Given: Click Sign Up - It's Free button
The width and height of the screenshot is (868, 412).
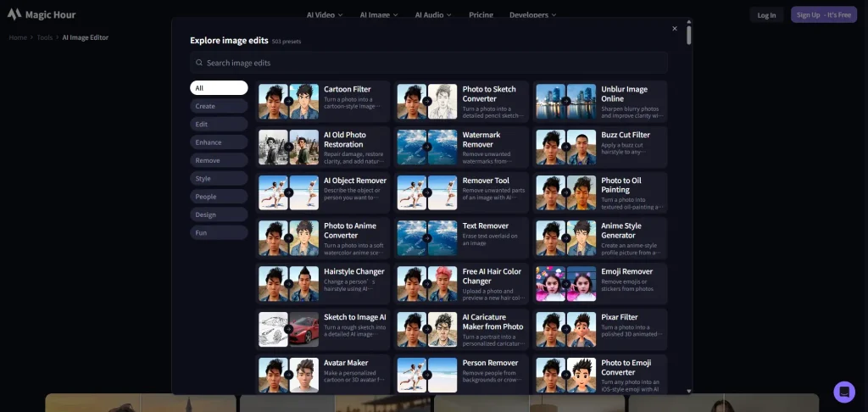Looking at the screenshot, I should point(824,15).
